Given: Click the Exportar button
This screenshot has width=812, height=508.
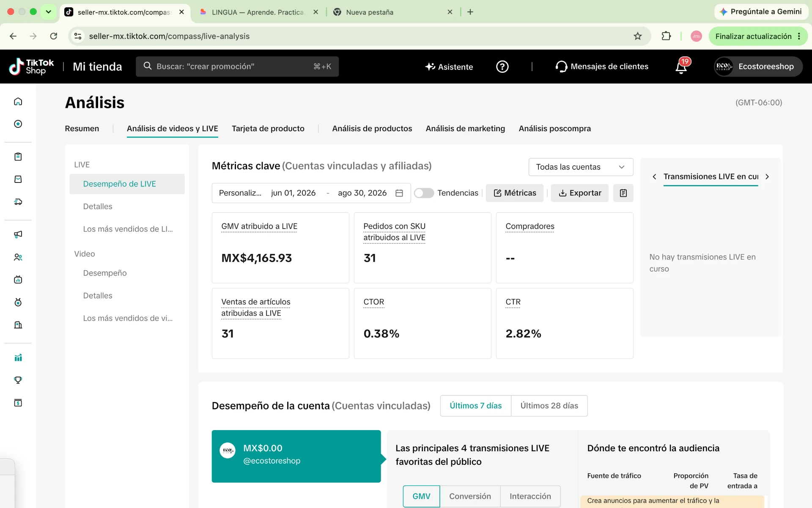Looking at the screenshot, I should [579, 193].
